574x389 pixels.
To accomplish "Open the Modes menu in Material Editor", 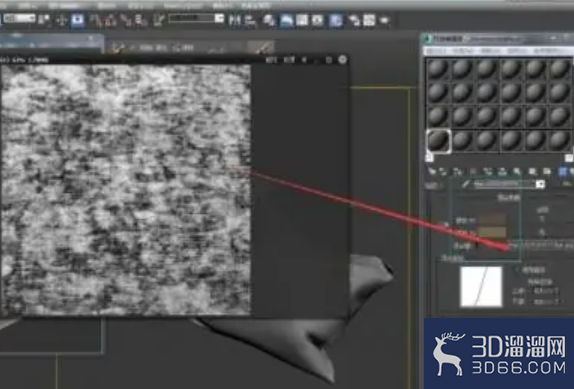I will tap(436, 51).
